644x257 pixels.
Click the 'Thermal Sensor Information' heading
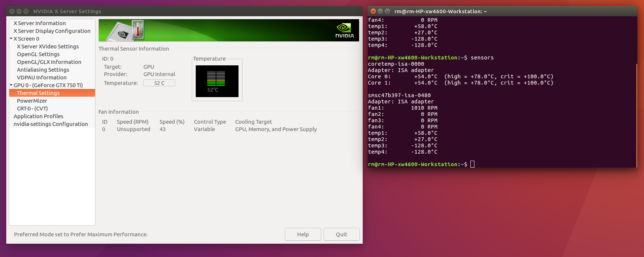click(134, 49)
